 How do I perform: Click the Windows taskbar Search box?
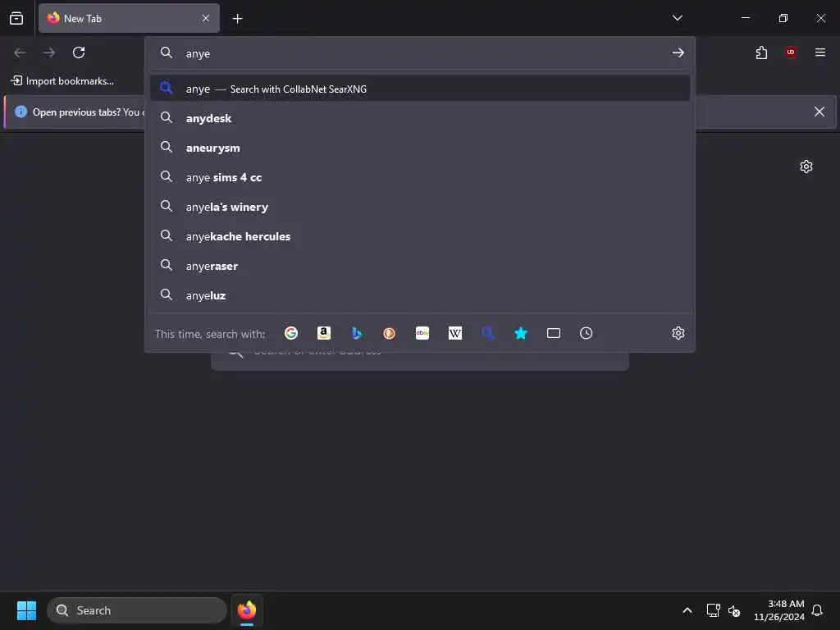click(x=137, y=610)
